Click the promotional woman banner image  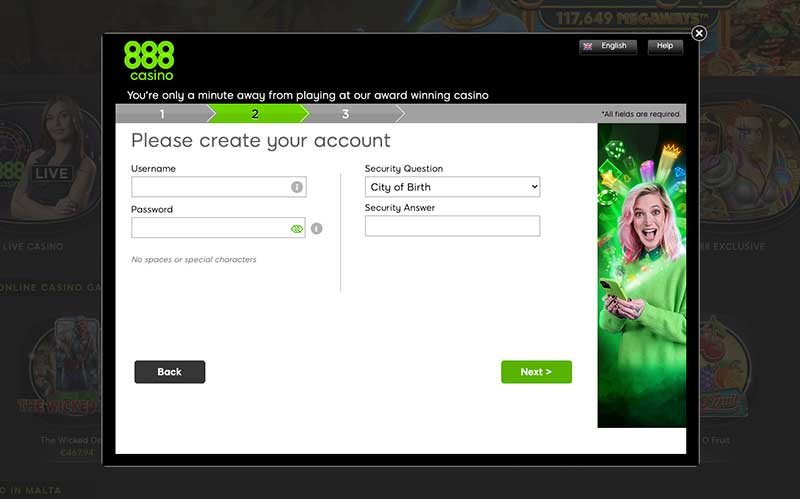tap(642, 276)
